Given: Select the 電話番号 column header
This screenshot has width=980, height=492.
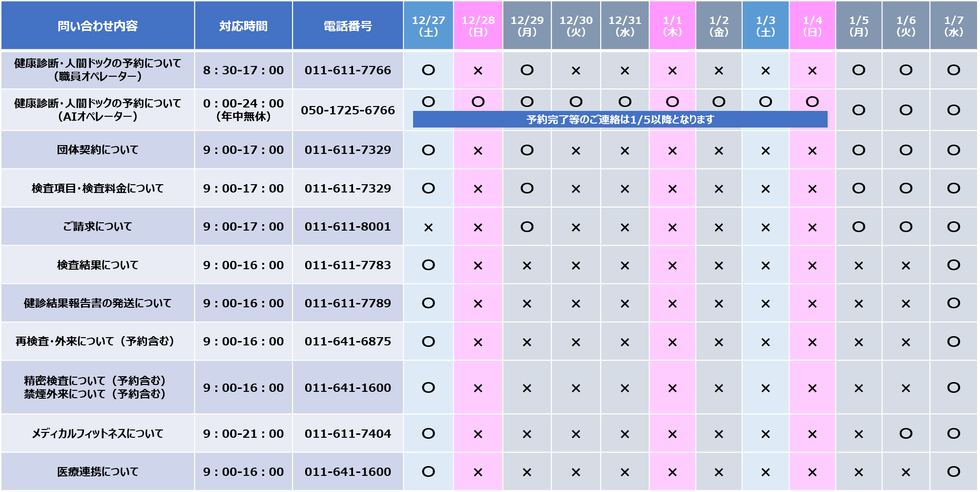Looking at the screenshot, I should (348, 26).
